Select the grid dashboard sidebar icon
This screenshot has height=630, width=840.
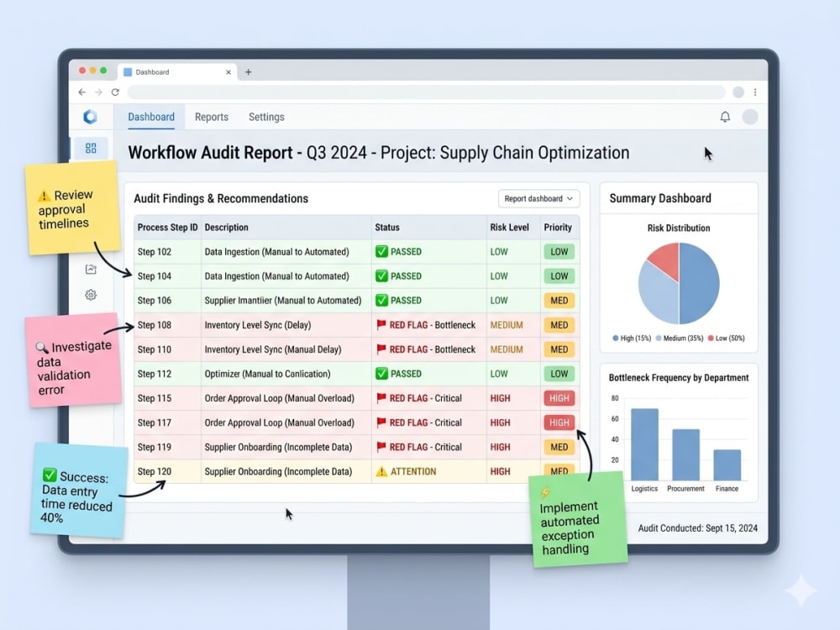[91, 148]
